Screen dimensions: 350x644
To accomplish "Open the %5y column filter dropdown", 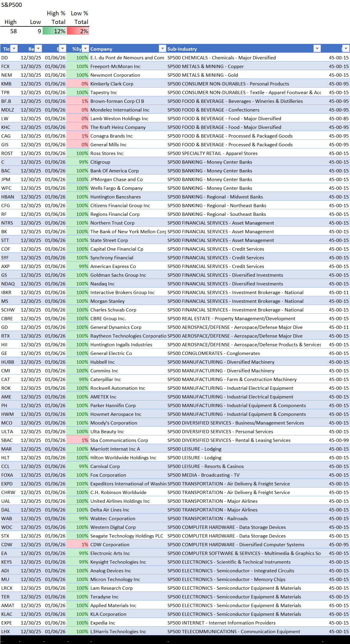I will [86, 49].
